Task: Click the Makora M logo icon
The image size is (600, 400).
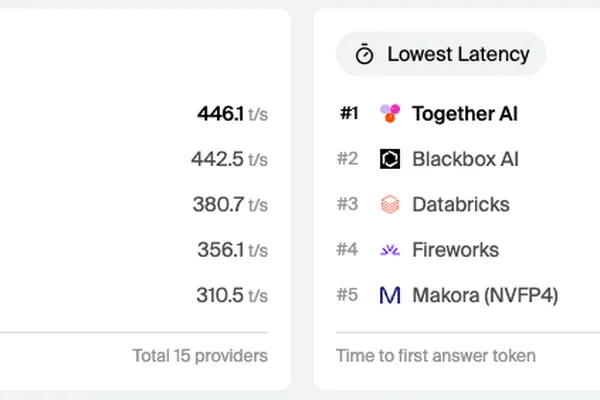Action: tap(390, 295)
